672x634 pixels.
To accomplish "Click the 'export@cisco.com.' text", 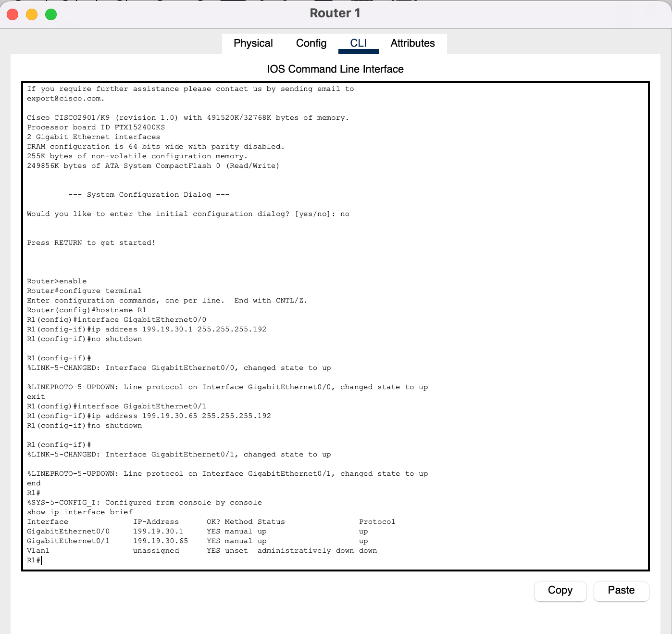I will [65, 99].
